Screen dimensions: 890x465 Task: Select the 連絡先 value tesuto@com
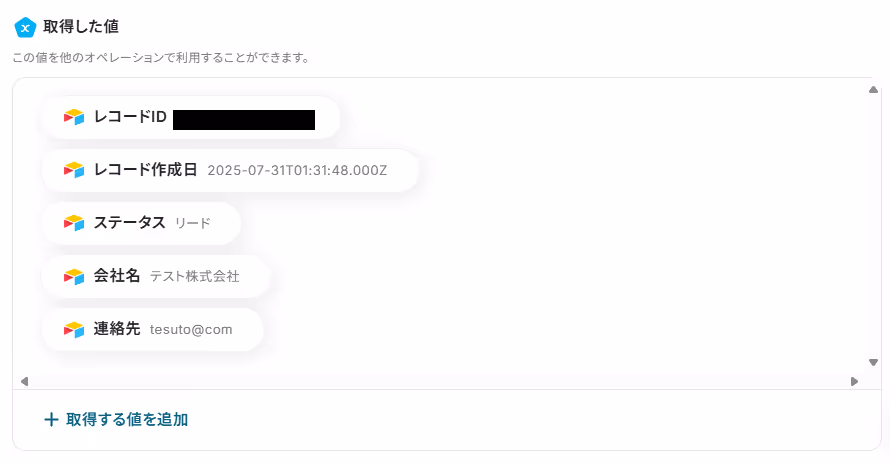pyautogui.click(x=191, y=329)
